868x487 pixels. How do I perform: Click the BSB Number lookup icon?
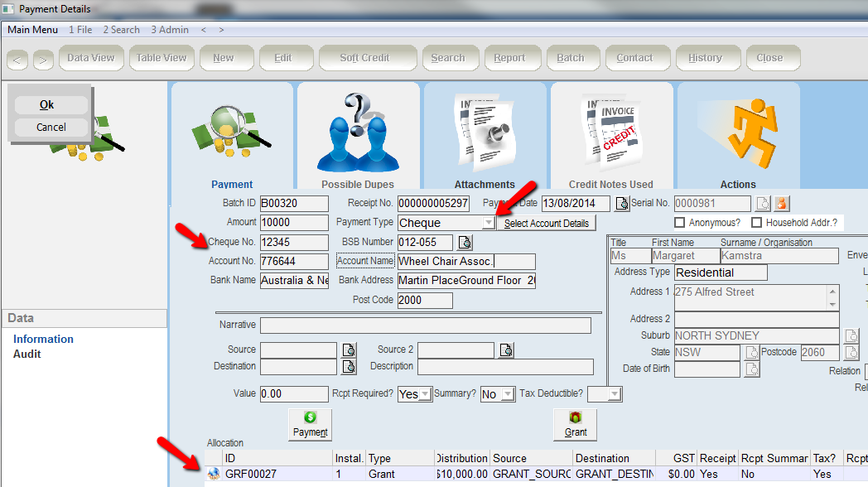[465, 243]
